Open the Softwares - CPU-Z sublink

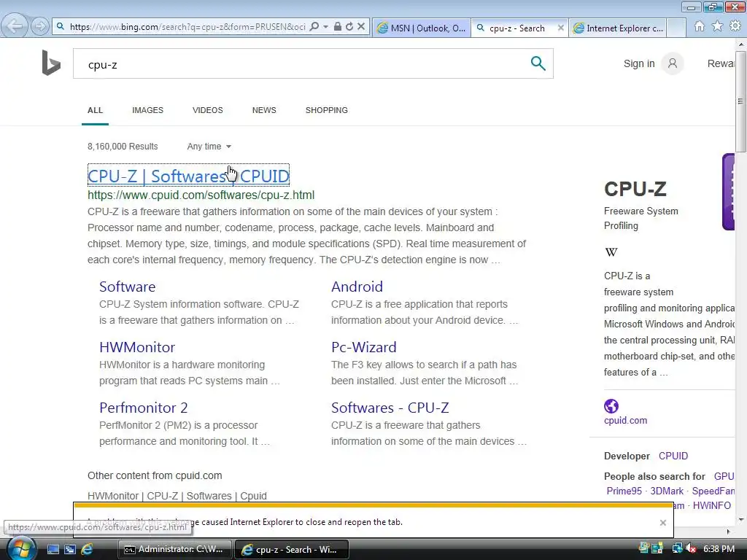pos(390,408)
